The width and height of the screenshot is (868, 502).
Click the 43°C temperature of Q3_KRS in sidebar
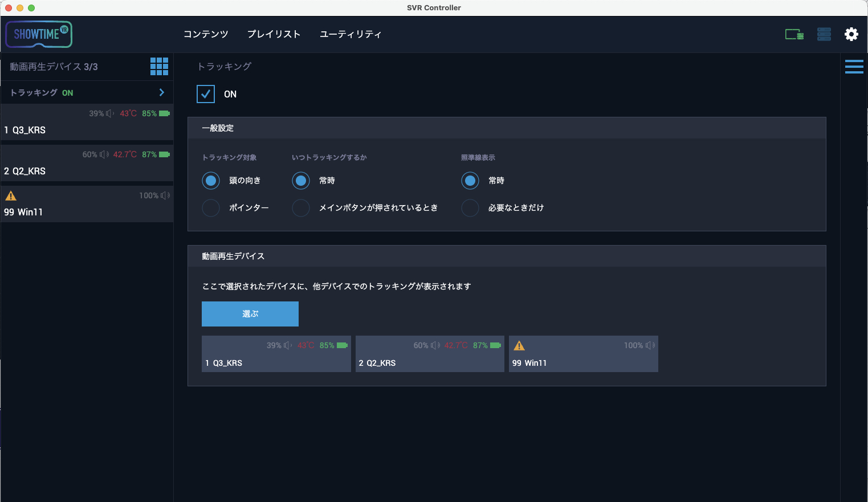pyautogui.click(x=128, y=113)
